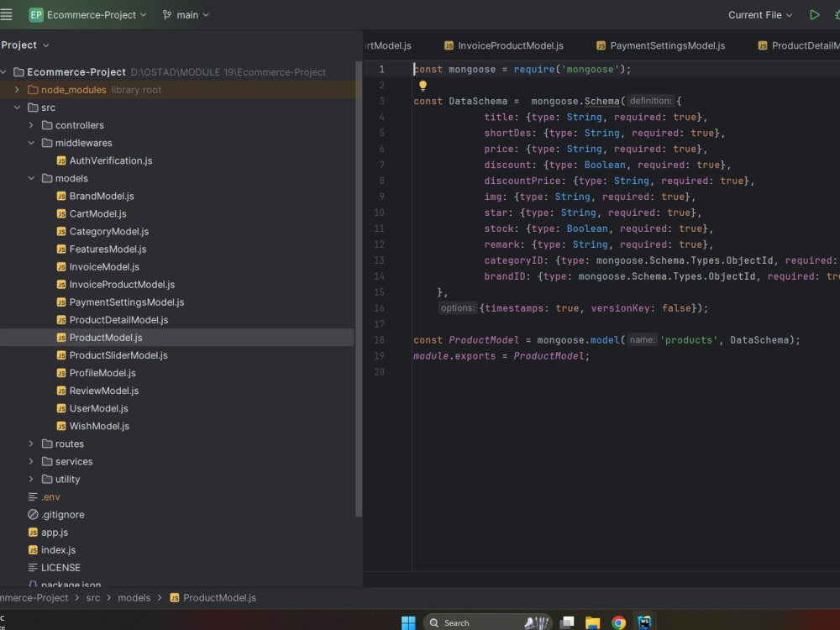
Task: Click project tree vertical scrollbar
Action: (x=359, y=289)
